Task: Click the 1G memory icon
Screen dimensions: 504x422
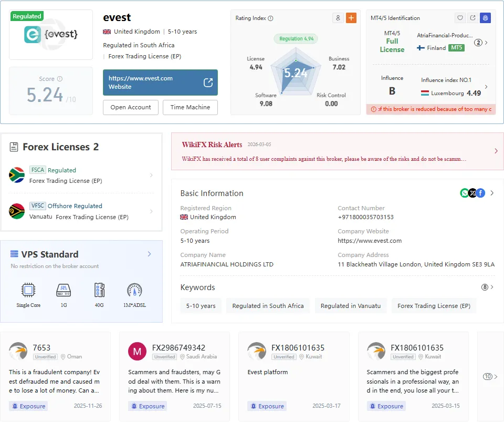Action: 64,290
